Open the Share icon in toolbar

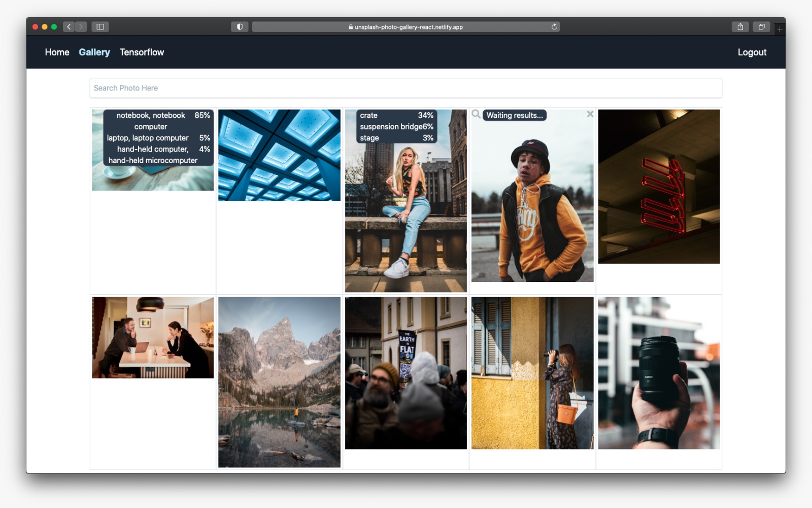pos(740,27)
